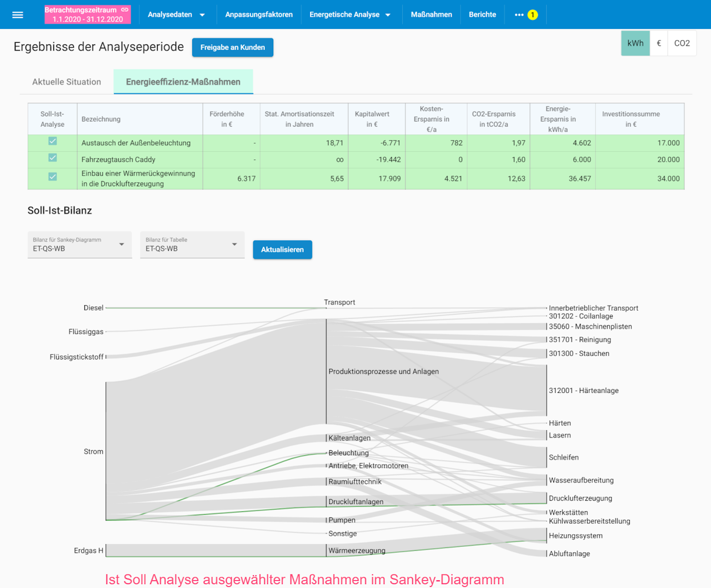Toggle the Fahrzeugtausch Caddy checkbox

click(x=53, y=158)
